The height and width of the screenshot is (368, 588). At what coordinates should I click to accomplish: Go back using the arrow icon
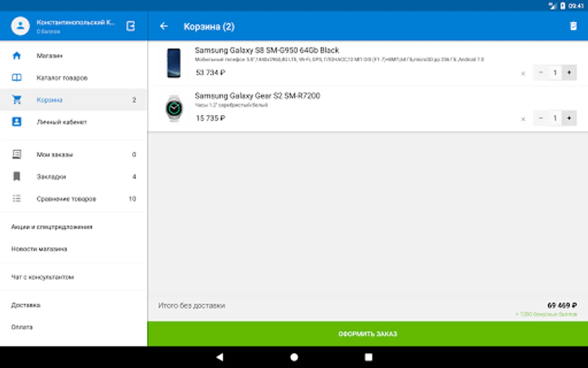click(164, 26)
